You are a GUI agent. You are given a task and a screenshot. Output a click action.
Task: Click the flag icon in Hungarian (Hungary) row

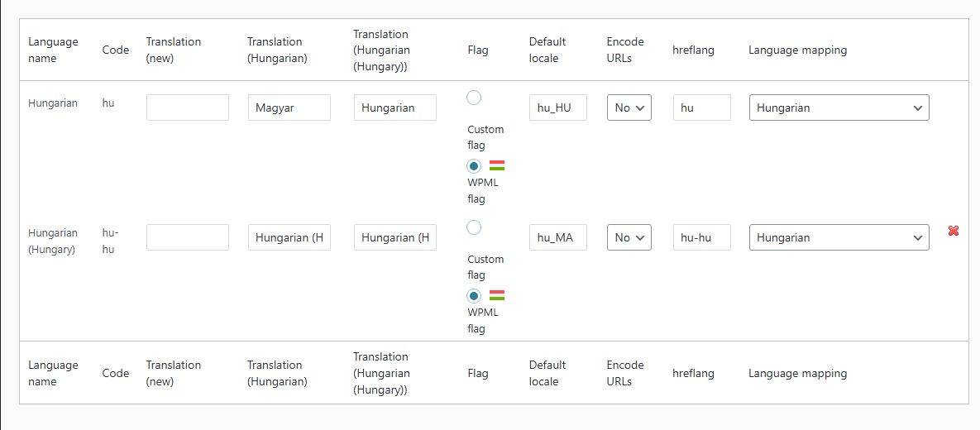(x=497, y=296)
